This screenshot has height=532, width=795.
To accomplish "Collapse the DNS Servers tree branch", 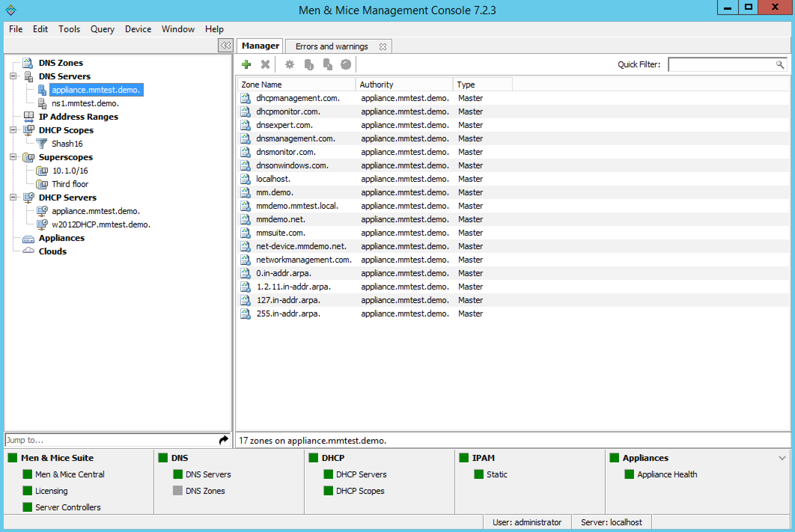I will [x=12, y=76].
